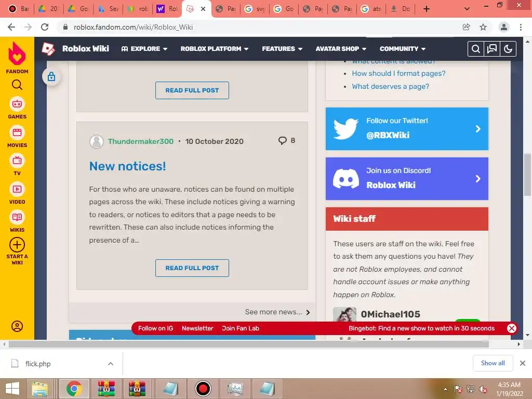Viewport: 532px width, 399px height.
Task: Switch to the Yahoo browser tab
Action: tap(167, 9)
